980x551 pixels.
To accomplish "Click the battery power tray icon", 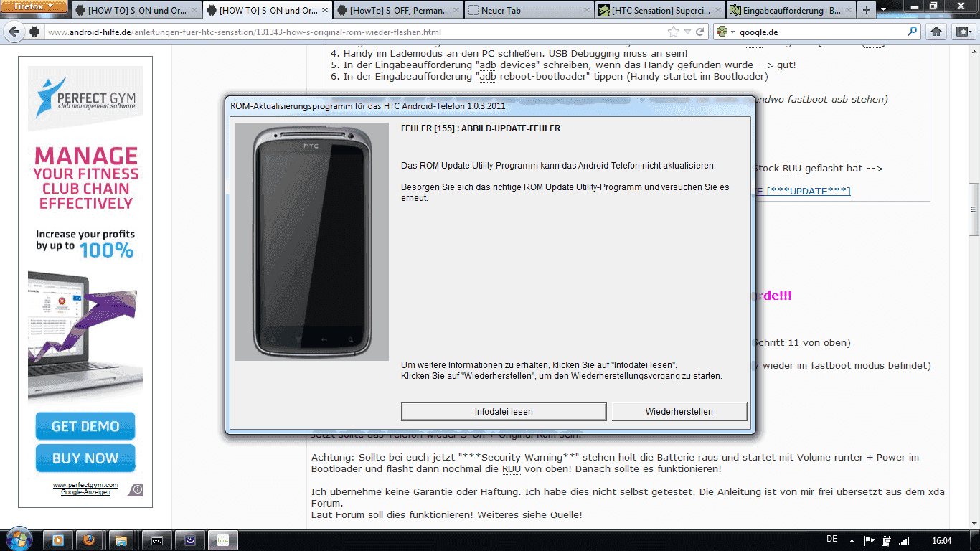I will (886, 540).
